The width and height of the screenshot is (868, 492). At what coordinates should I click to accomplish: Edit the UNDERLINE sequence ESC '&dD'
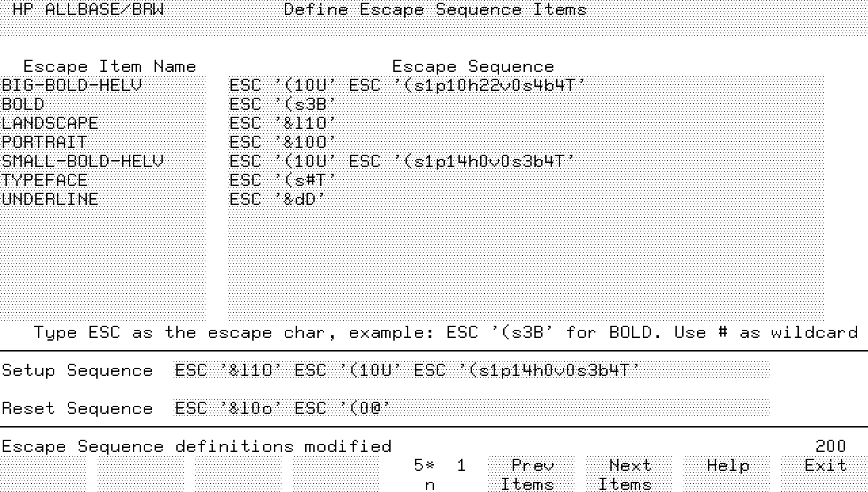coord(277,200)
